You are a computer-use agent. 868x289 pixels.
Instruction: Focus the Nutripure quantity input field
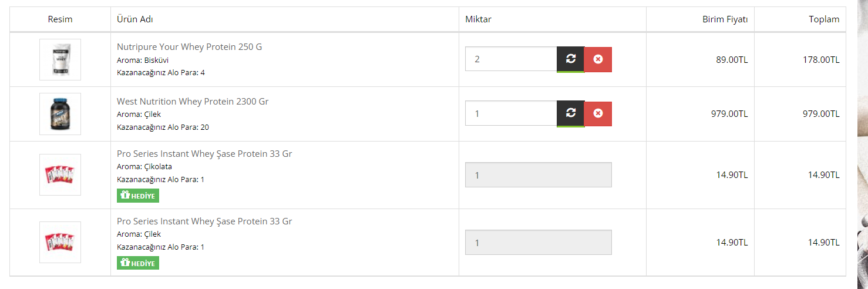511,59
